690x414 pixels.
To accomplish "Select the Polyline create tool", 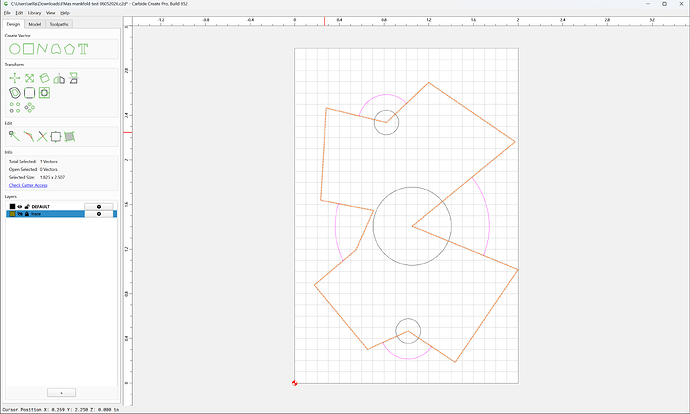I will coord(42,49).
